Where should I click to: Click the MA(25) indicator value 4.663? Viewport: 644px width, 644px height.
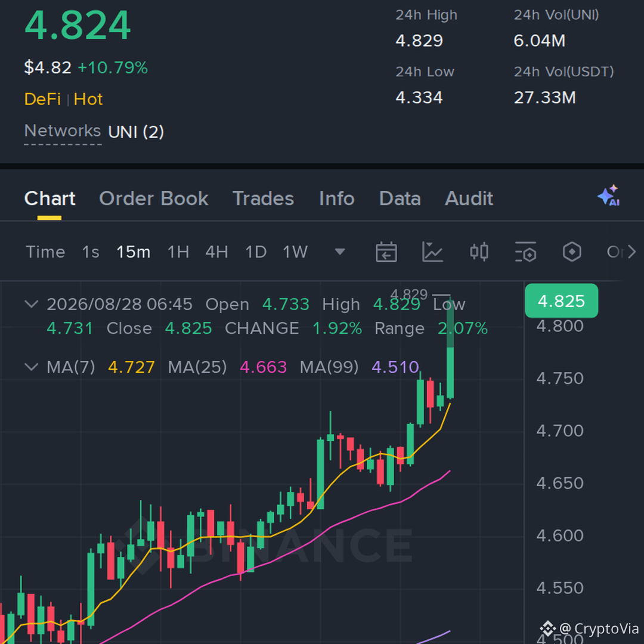(x=264, y=367)
